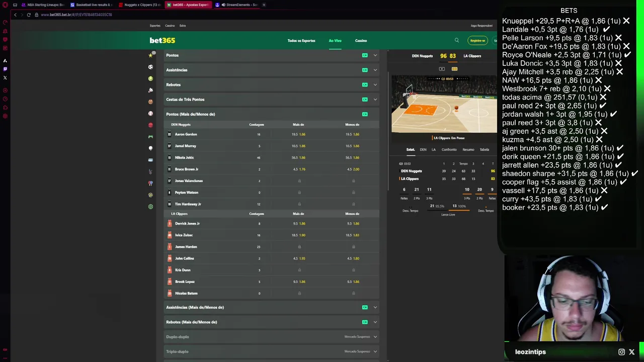644x362 pixels.
Task: Switch to Basketball live results browser tab
Action: point(92,5)
